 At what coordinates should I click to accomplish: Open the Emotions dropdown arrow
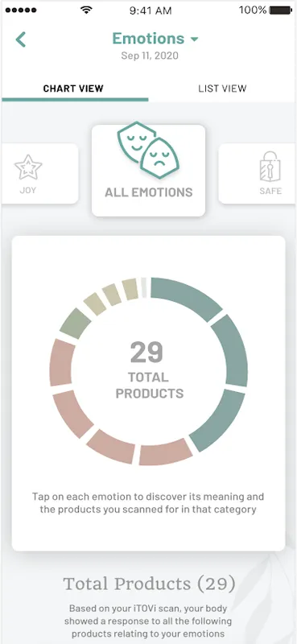pyautogui.click(x=194, y=39)
